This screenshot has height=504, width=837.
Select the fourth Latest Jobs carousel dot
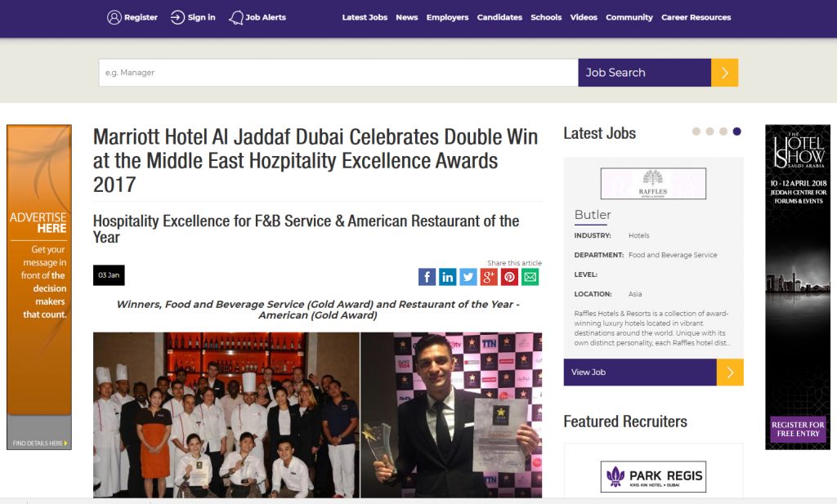pyautogui.click(x=736, y=132)
